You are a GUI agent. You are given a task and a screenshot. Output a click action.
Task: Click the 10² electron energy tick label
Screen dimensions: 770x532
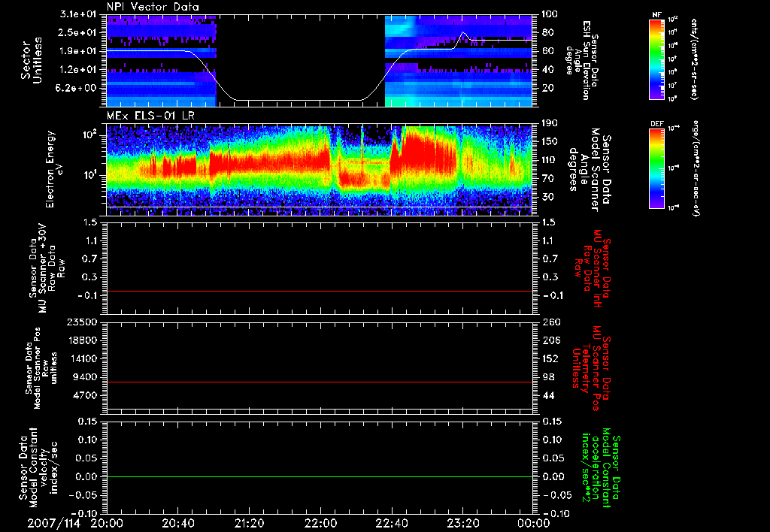point(89,134)
